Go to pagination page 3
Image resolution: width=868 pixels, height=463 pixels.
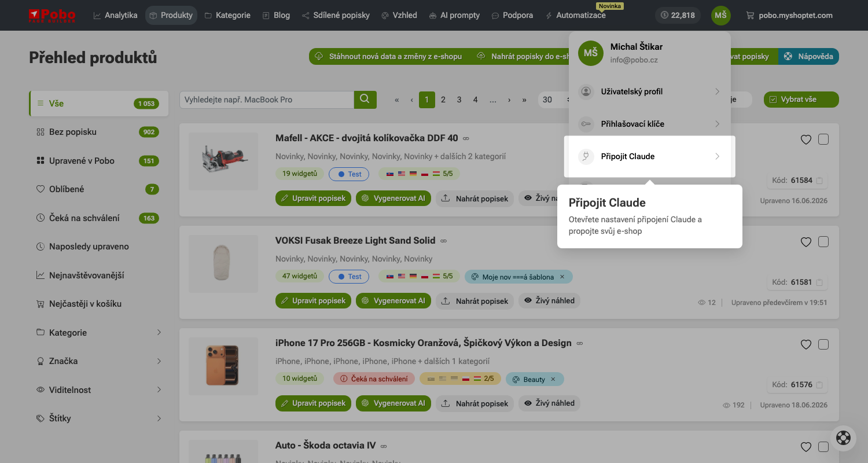[459, 100]
